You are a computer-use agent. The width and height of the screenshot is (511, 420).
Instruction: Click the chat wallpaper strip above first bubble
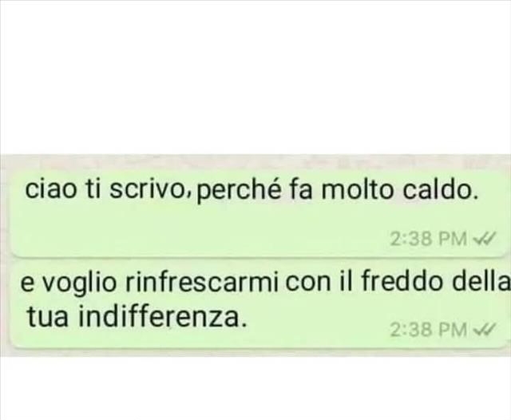click(x=255, y=162)
